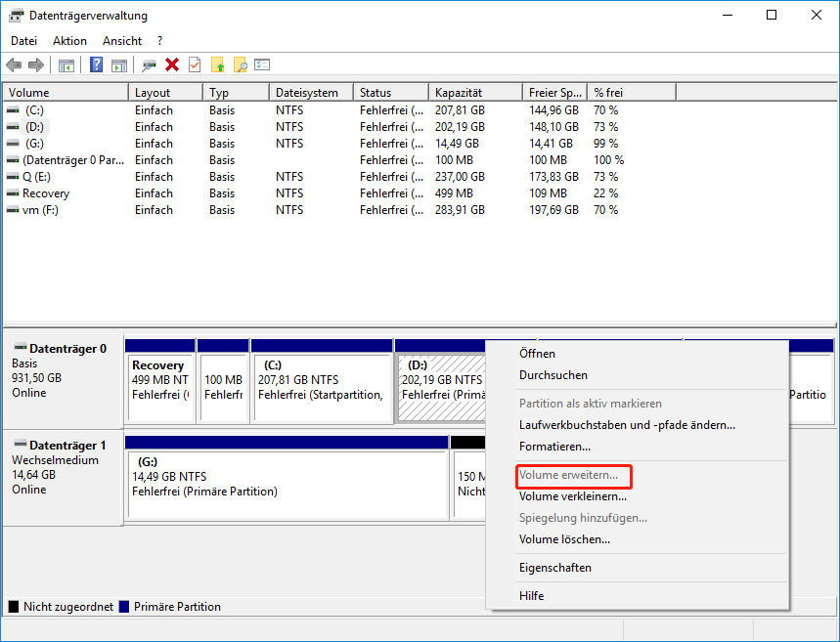Click the folder with up arrow toolbar icon
The image size is (840, 642).
click(217, 64)
